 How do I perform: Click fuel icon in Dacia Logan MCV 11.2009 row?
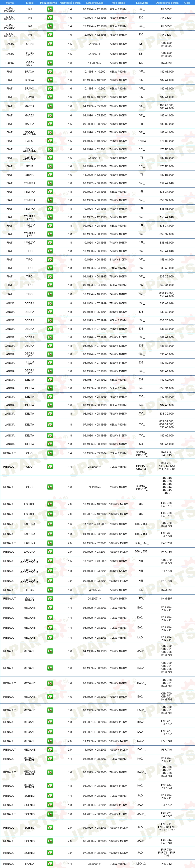[x=50, y=63]
